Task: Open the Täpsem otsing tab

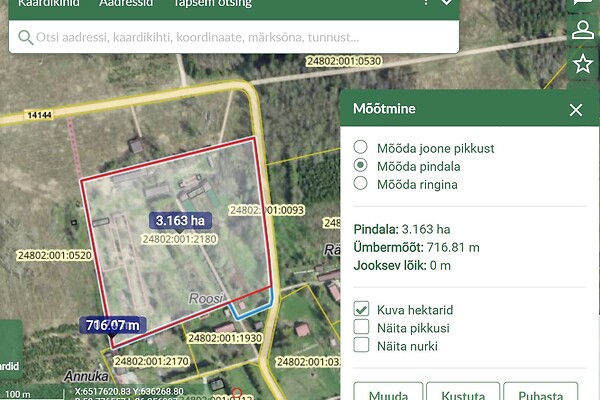Action: [x=212, y=4]
